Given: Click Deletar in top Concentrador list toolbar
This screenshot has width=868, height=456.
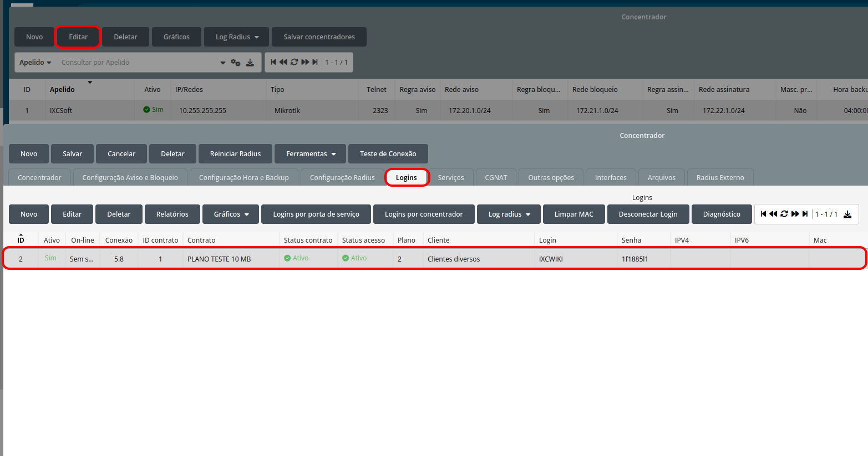Looking at the screenshot, I should (x=126, y=37).
